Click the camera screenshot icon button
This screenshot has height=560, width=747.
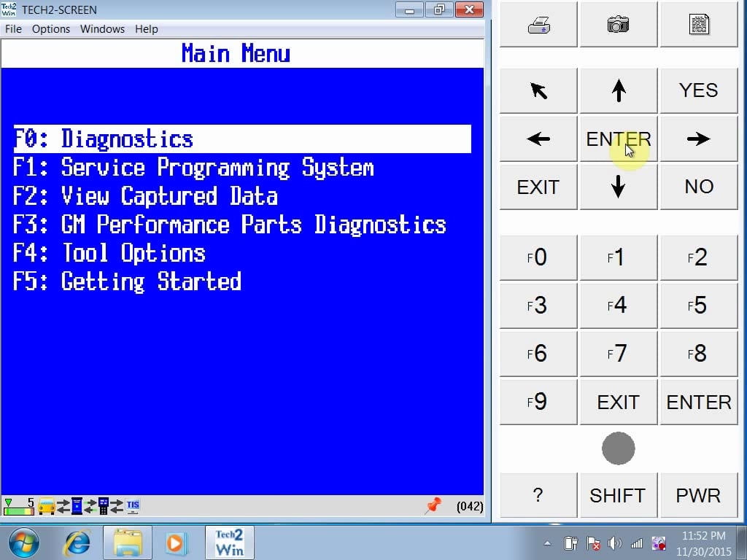pyautogui.click(x=619, y=24)
